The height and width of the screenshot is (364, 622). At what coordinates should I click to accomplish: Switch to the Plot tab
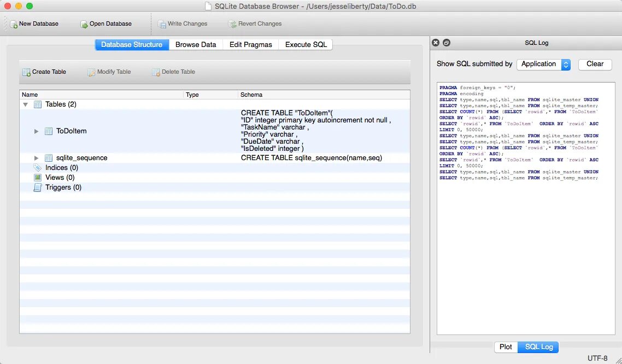pyautogui.click(x=506, y=347)
